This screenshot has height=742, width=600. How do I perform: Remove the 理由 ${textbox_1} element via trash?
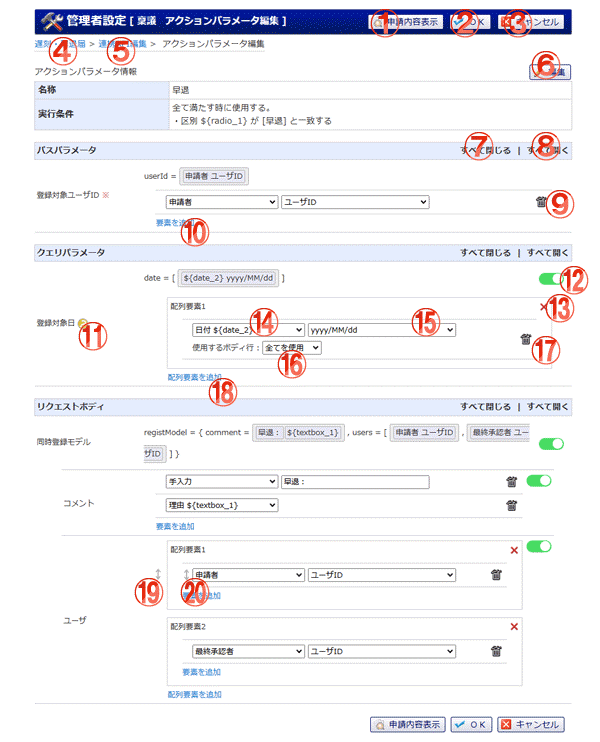(x=511, y=505)
